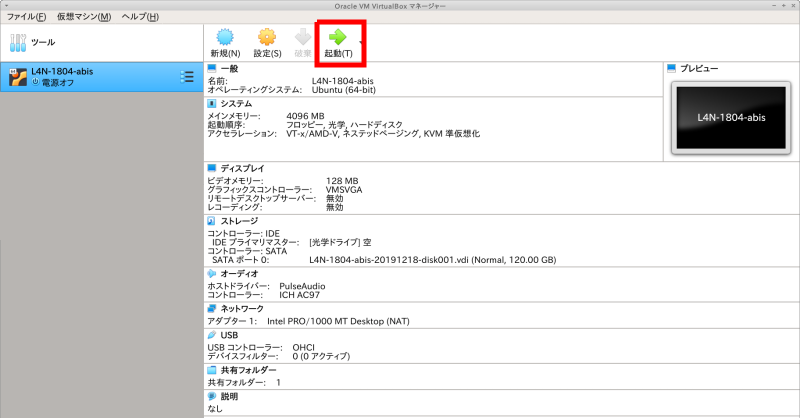Open the オーディオ section heading link
800x418 pixels.
pos(239,274)
